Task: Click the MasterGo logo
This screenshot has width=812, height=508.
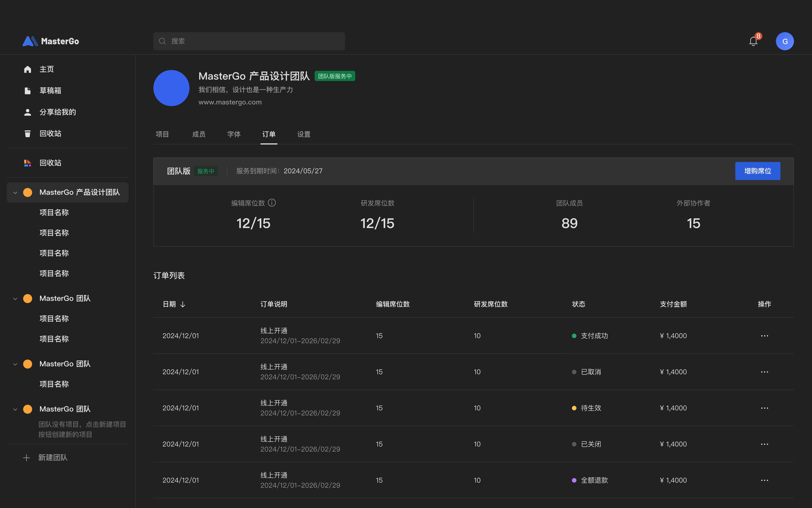Action: click(x=51, y=41)
